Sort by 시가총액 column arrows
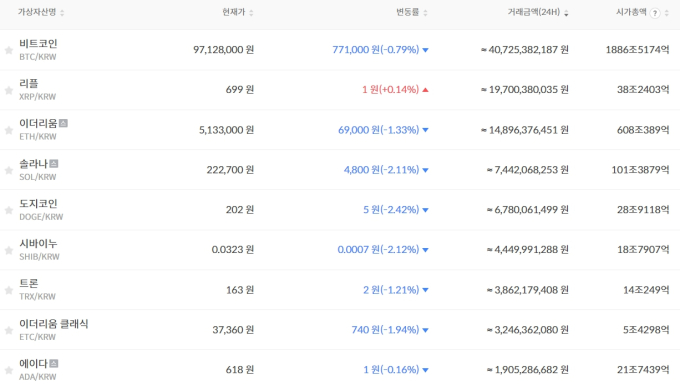Viewport: 680px width, 387px height. [667, 13]
